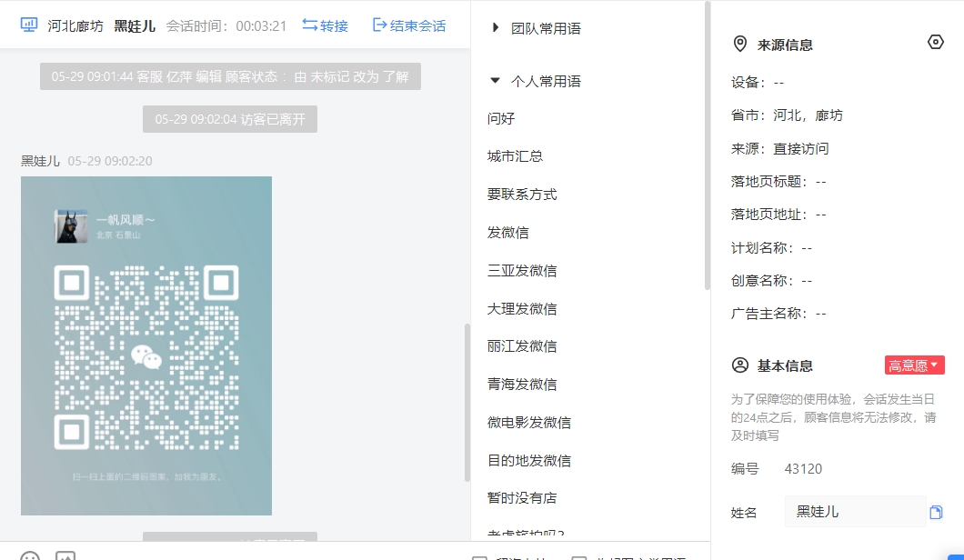Click the quick phrases panel scrollbar

707,145
